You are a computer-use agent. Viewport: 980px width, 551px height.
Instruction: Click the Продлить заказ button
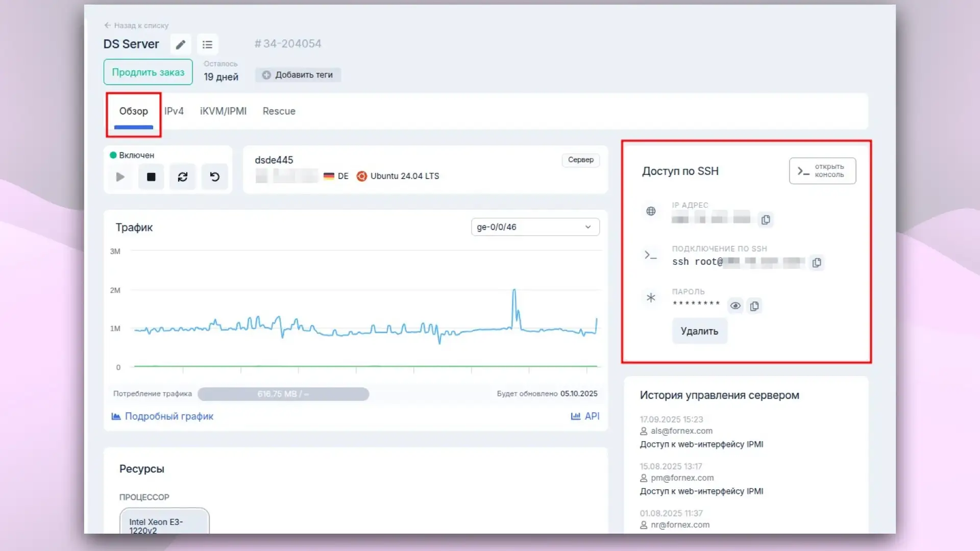coord(148,72)
